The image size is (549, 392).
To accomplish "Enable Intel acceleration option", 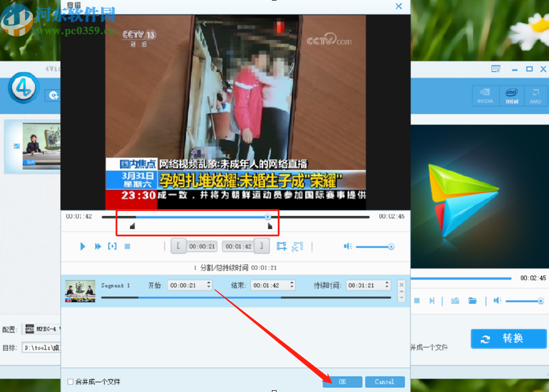I will point(512,95).
